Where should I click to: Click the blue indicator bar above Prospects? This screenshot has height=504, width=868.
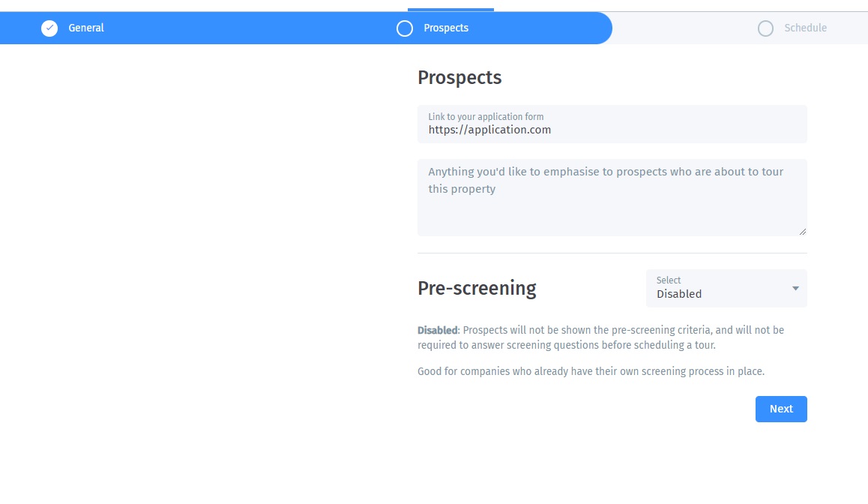(x=450, y=10)
